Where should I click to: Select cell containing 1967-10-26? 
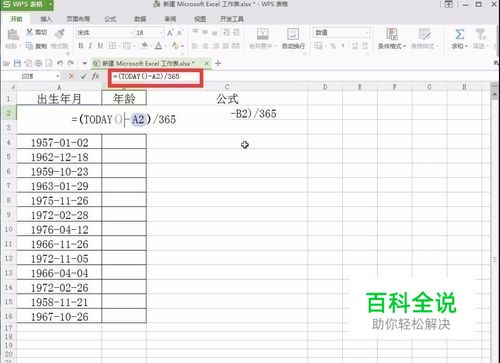point(59,316)
